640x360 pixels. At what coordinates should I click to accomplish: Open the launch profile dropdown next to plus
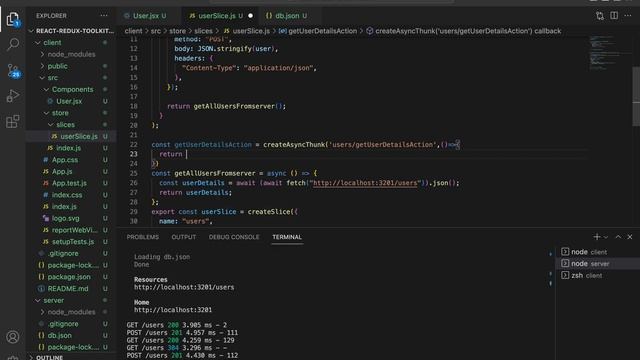tap(606, 237)
